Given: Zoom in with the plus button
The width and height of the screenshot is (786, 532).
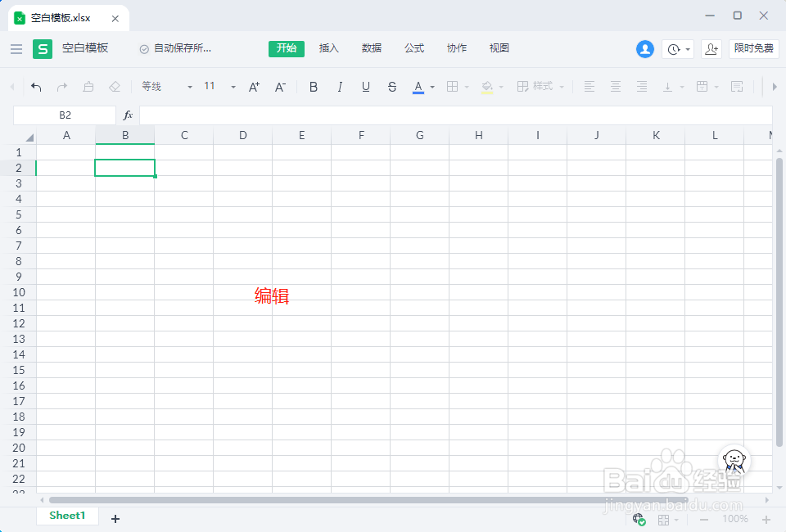Looking at the screenshot, I should pos(766,520).
